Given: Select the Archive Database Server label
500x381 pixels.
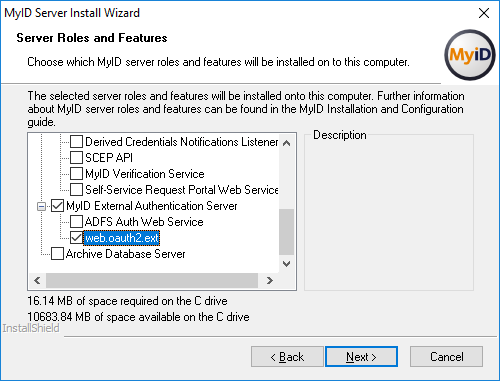Looking at the screenshot, I should coord(125,254).
